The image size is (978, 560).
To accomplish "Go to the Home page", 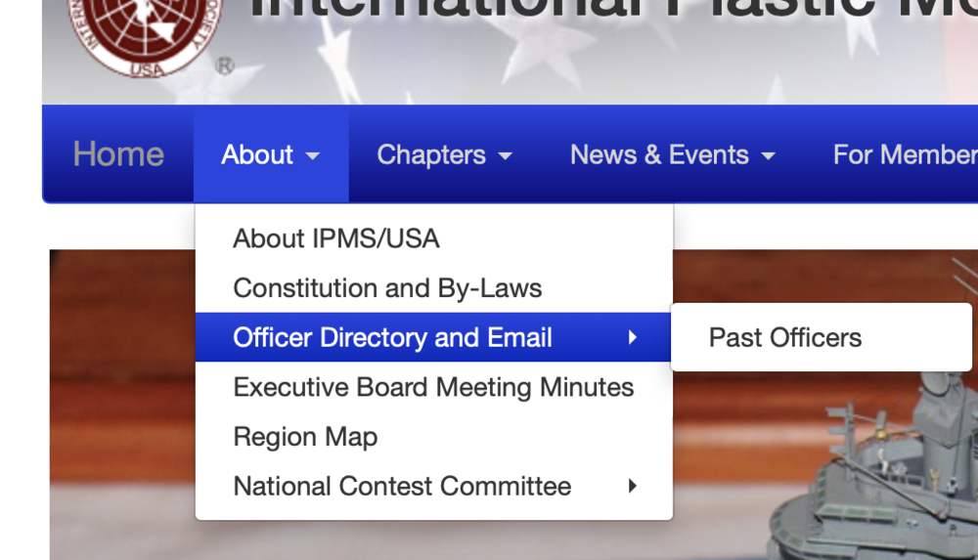I will [x=118, y=154].
